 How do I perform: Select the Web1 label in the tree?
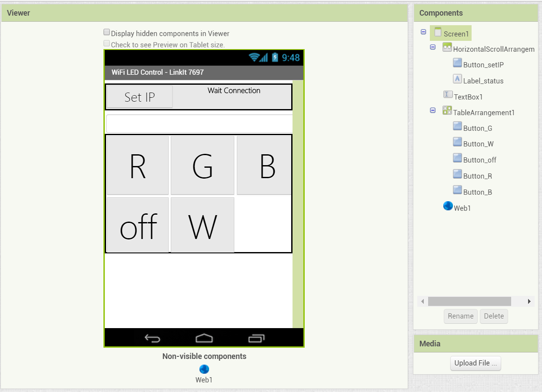click(462, 208)
